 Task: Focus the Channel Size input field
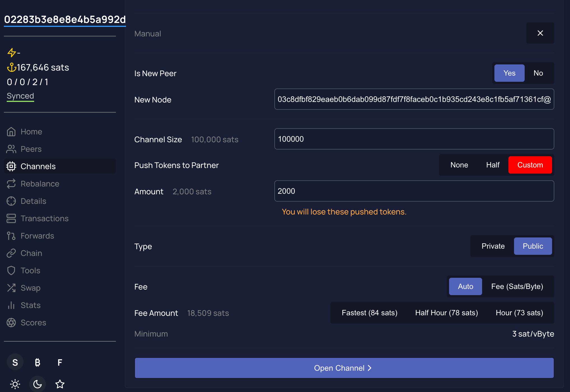(x=414, y=139)
